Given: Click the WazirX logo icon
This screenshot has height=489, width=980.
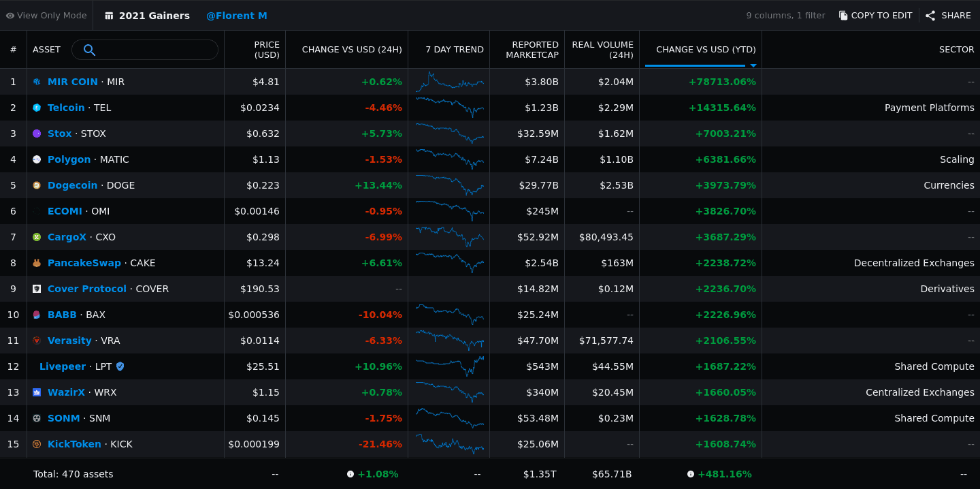Looking at the screenshot, I should (37, 392).
